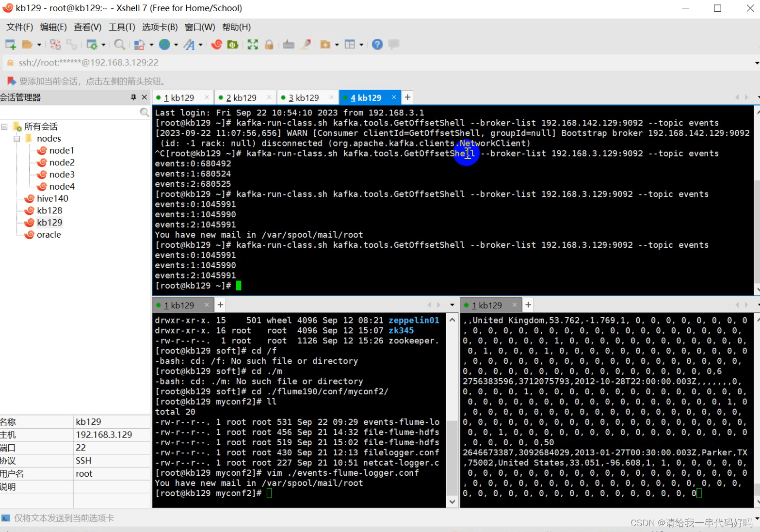Open the 帮助(H) menu
760x532 pixels.
point(237,27)
